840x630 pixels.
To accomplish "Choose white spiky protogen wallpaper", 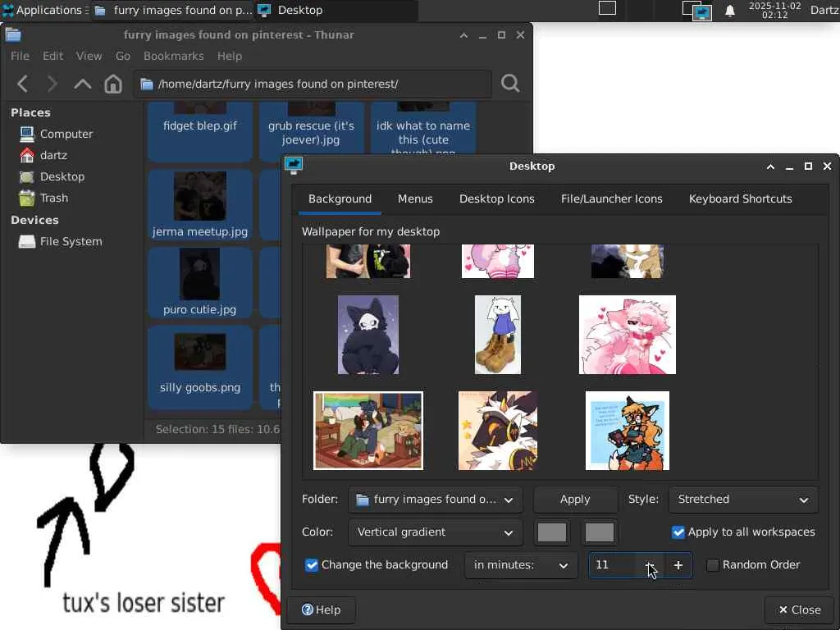I will tap(498, 431).
